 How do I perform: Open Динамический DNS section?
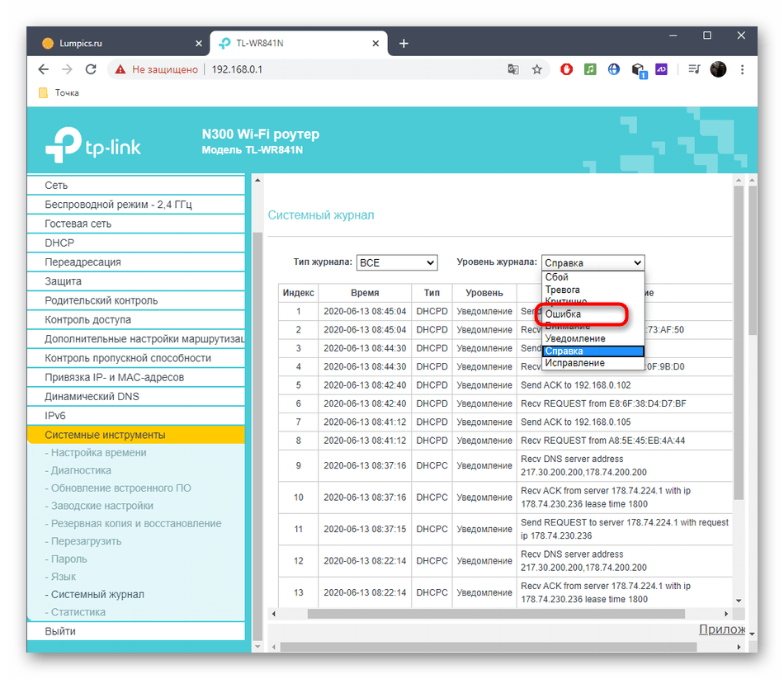(135, 397)
